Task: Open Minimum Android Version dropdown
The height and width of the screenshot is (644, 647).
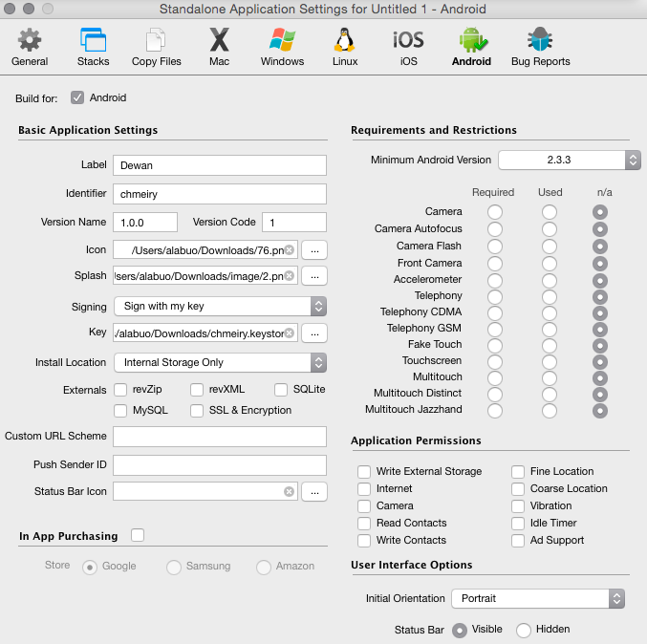Action: coord(569,160)
